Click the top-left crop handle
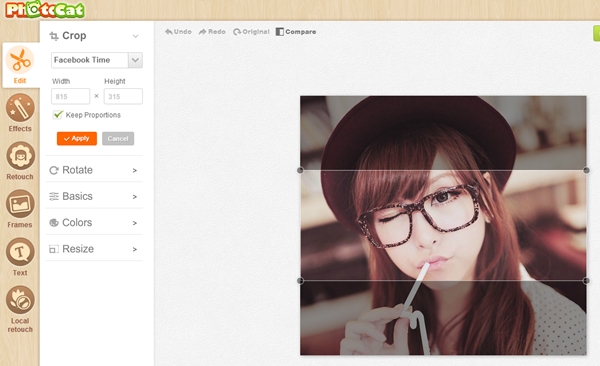The height and width of the screenshot is (366, 600). click(x=300, y=170)
